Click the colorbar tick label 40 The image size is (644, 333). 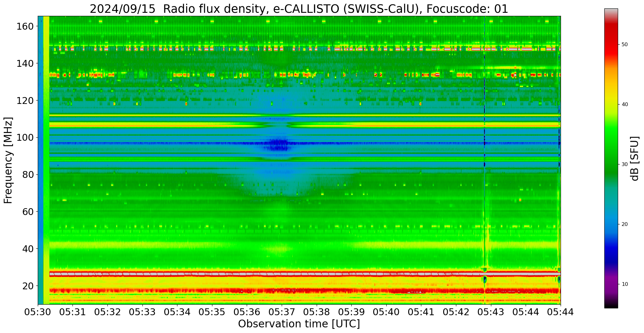pyautogui.click(x=625, y=105)
